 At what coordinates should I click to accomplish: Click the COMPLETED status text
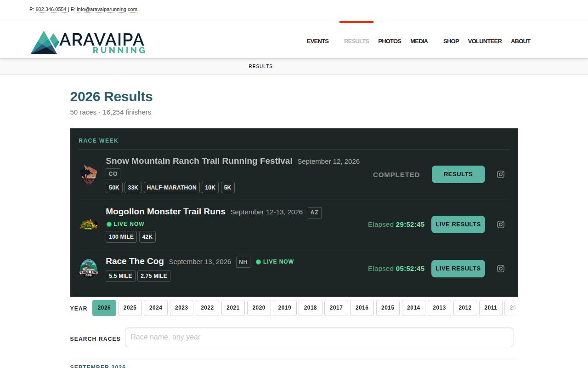point(396,175)
